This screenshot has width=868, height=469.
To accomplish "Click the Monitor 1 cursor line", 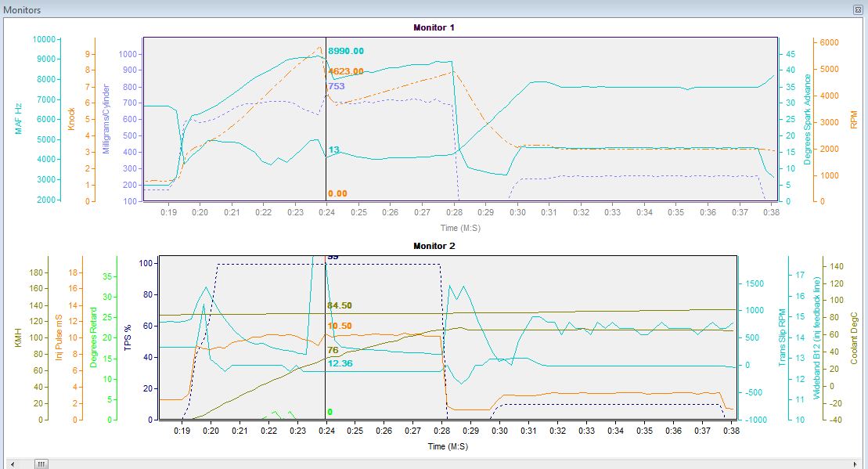I will click(x=326, y=119).
